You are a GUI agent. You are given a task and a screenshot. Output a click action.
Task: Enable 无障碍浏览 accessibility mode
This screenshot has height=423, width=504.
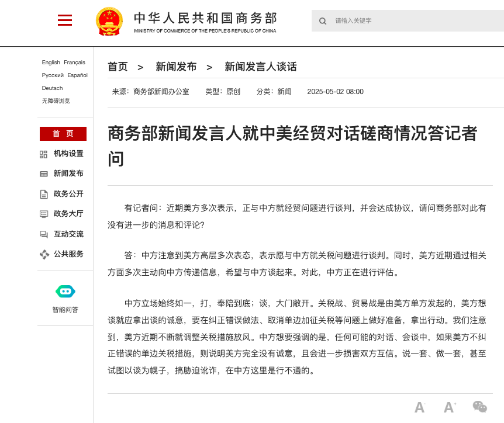(x=56, y=101)
